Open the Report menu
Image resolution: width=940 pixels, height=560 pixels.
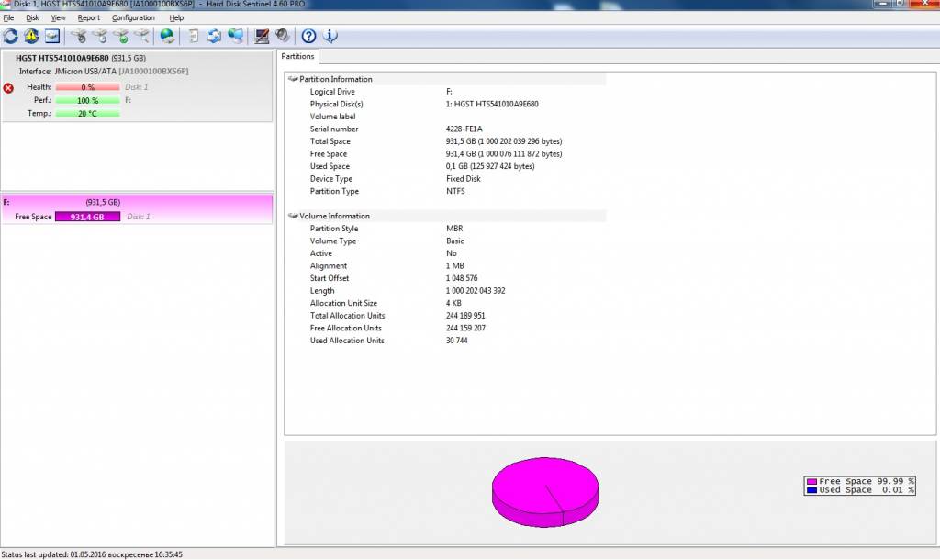pos(89,18)
